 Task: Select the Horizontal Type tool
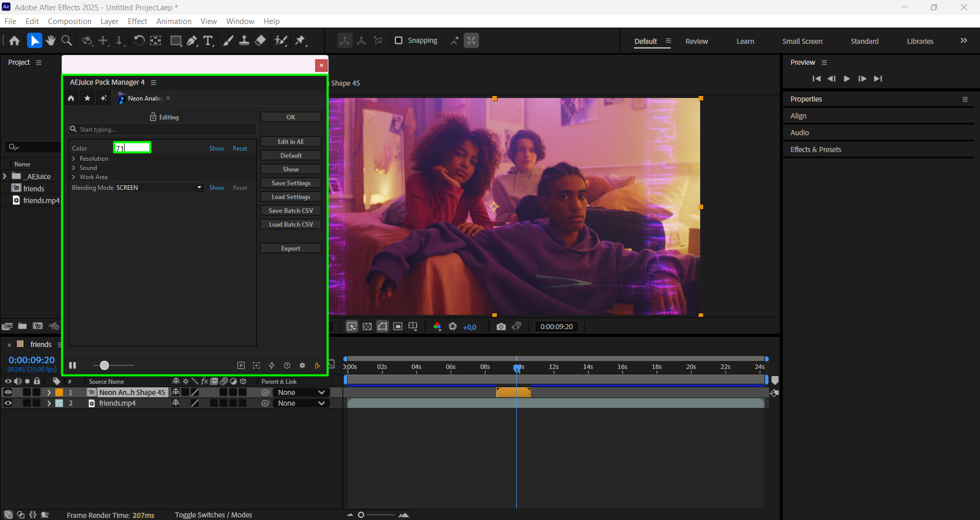[208, 41]
